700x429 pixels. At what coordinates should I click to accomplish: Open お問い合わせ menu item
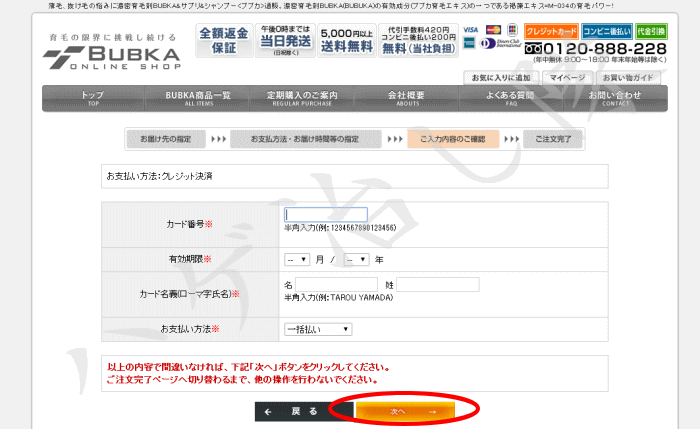[615, 98]
